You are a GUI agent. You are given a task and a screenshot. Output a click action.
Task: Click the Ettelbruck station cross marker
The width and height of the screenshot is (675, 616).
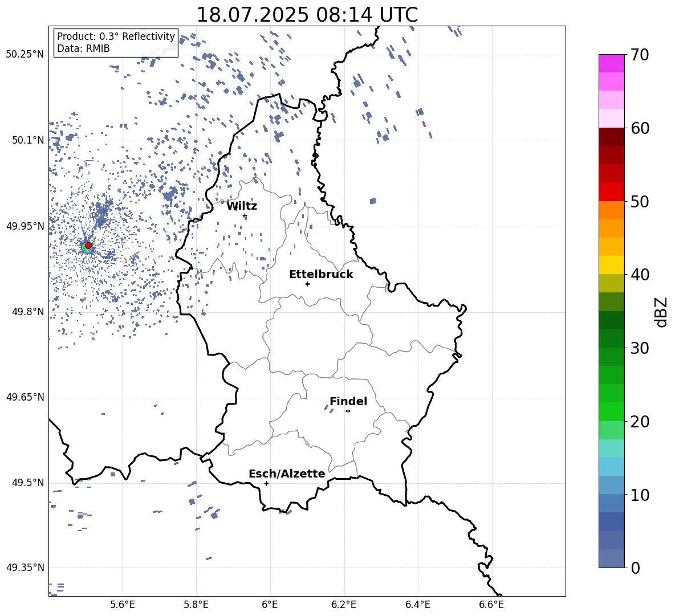[x=307, y=284]
